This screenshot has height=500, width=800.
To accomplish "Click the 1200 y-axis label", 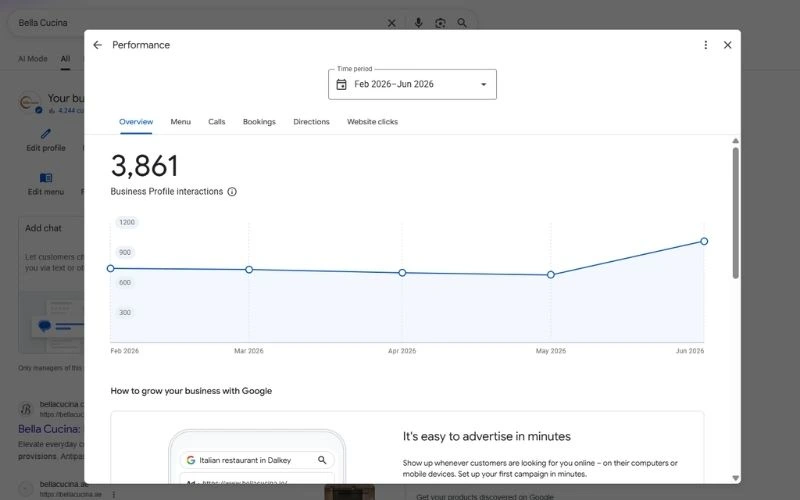I will click(x=127, y=222).
